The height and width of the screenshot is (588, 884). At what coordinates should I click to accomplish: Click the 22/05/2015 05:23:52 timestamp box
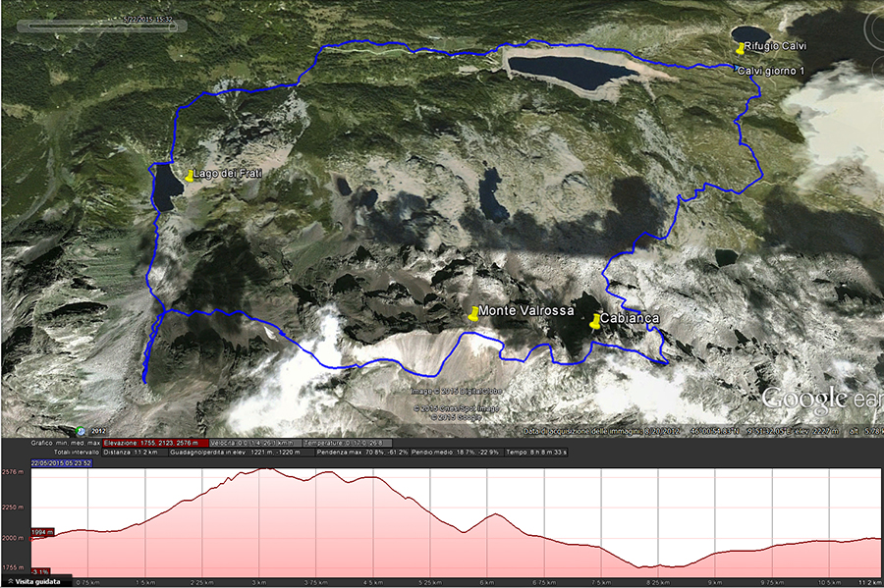(x=62, y=463)
